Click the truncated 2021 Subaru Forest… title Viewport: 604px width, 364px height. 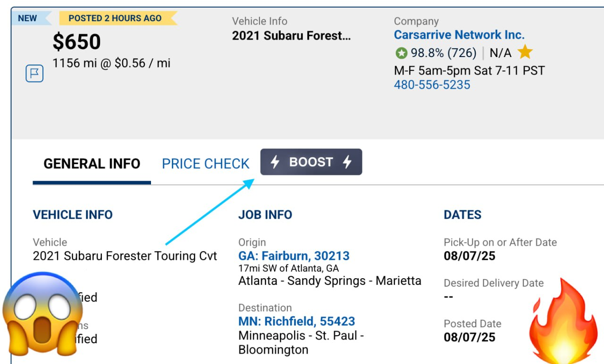[291, 36]
